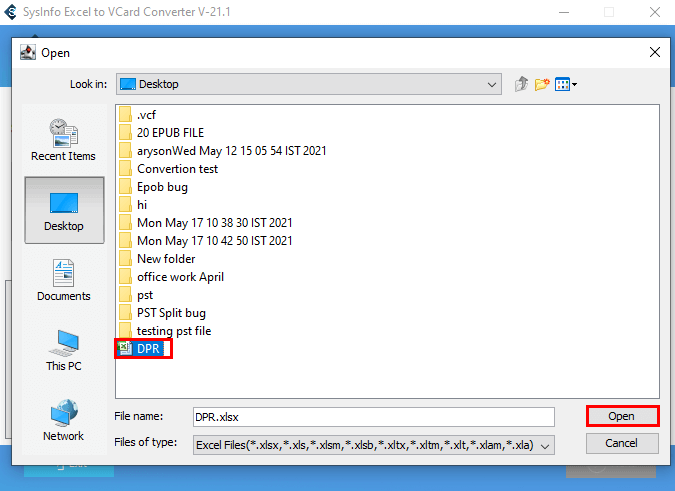Open This PC in sidebar

coord(64,351)
